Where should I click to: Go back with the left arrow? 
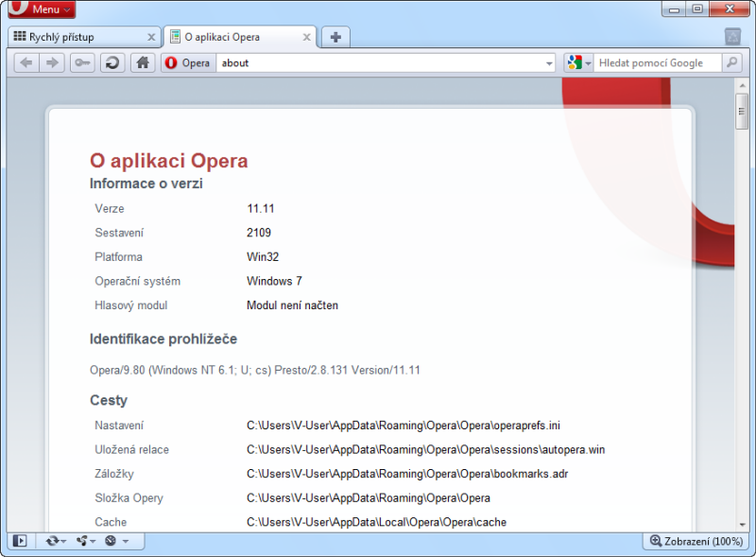[x=26, y=62]
